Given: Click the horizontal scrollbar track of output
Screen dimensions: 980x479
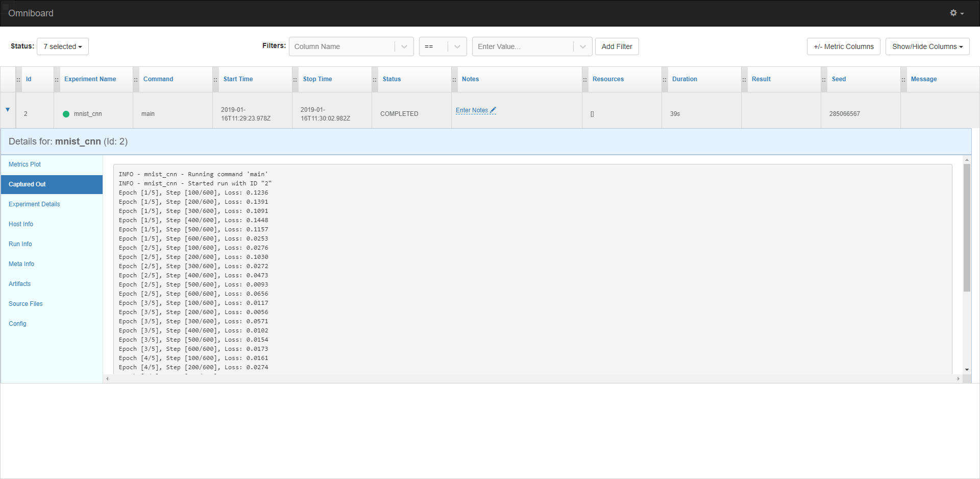Looking at the screenshot, I should [533, 379].
